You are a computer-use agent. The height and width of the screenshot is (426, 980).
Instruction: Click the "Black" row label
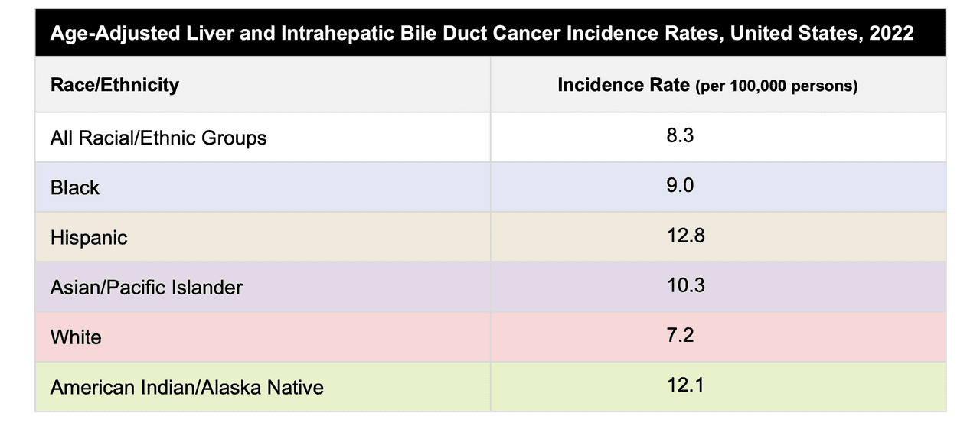coord(75,188)
